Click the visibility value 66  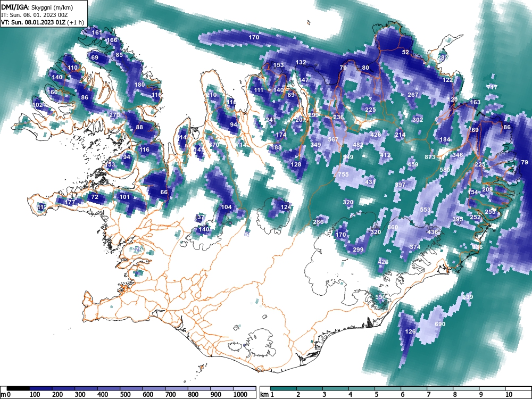click(164, 192)
